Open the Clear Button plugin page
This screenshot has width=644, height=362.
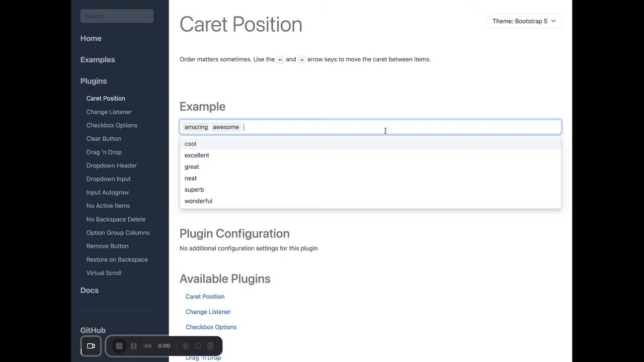pyautogui.click(x=104, y=139)
